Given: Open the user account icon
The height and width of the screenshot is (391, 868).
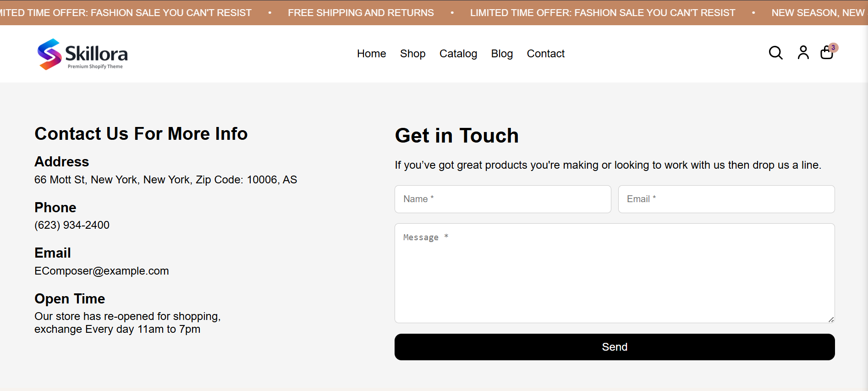Looking at the screenshot, I should pos(803,53).
